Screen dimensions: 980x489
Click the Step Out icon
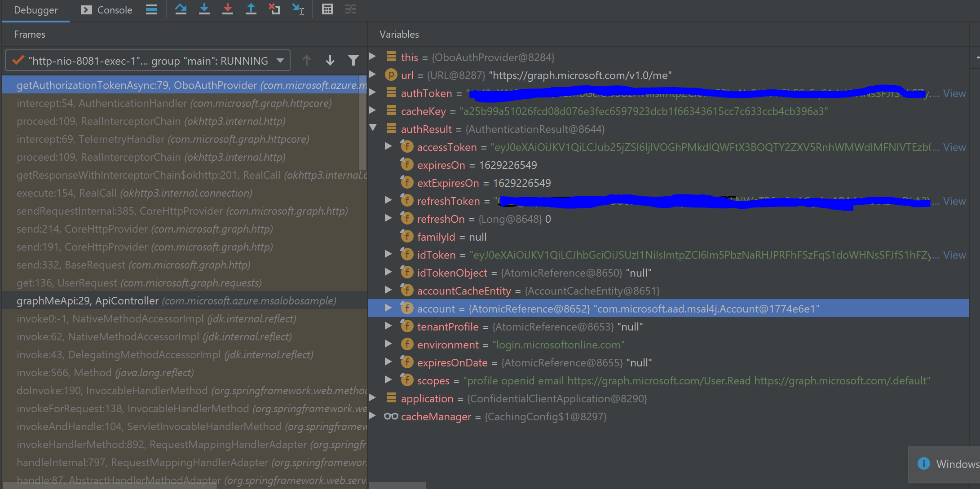(x=251, y=9)
